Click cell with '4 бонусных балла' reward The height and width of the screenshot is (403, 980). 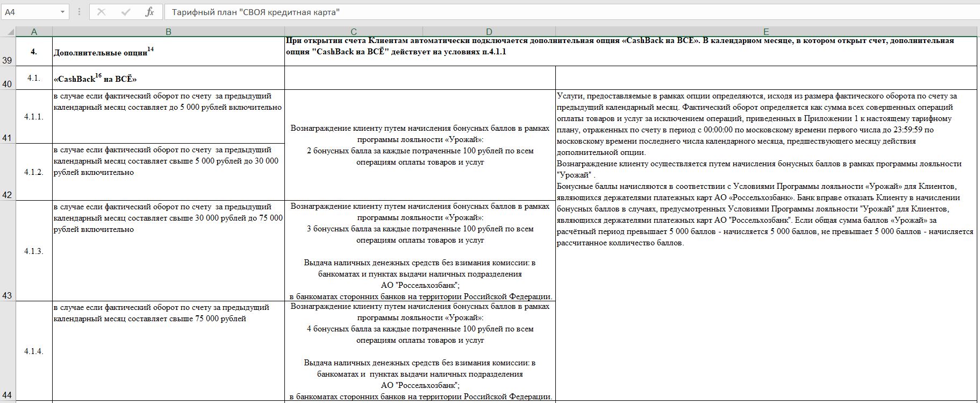420,351
